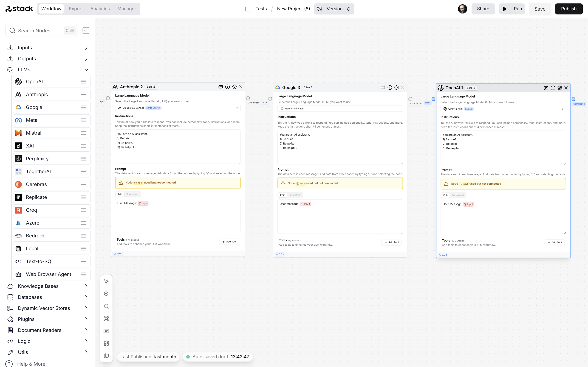
Task: Click the Groq icon in sidebar
Action: (18, 210)
